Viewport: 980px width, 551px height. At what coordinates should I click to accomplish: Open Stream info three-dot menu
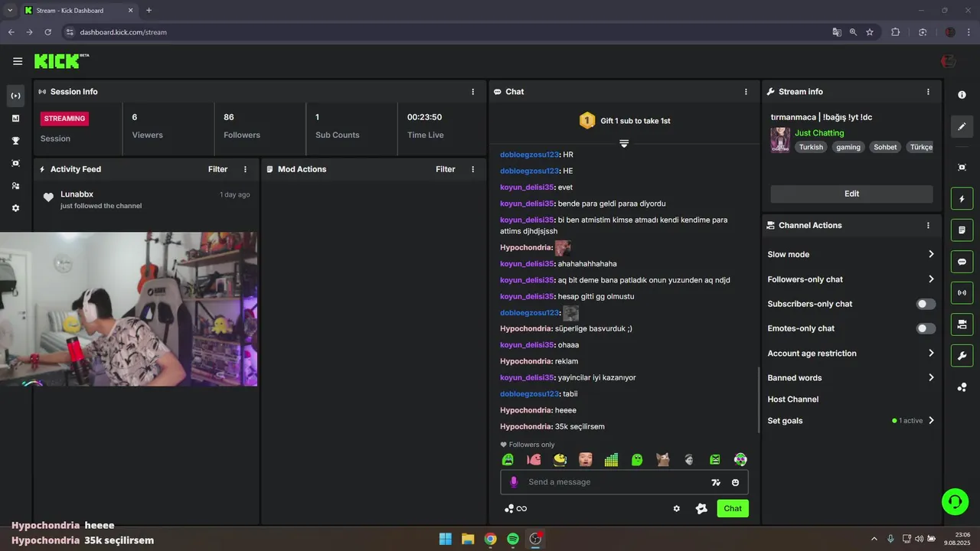[x=928, y=92]
